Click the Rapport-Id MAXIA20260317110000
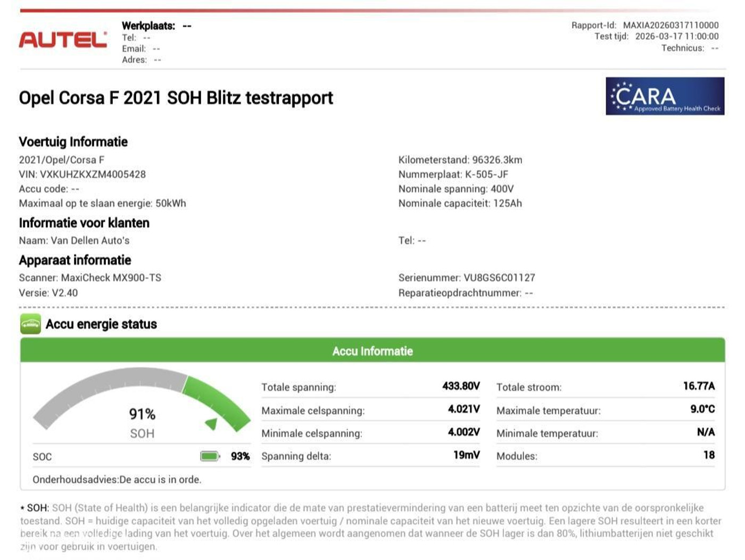Image resolution: width=745 pixels, height=560 pixels. tap(645, 25)
